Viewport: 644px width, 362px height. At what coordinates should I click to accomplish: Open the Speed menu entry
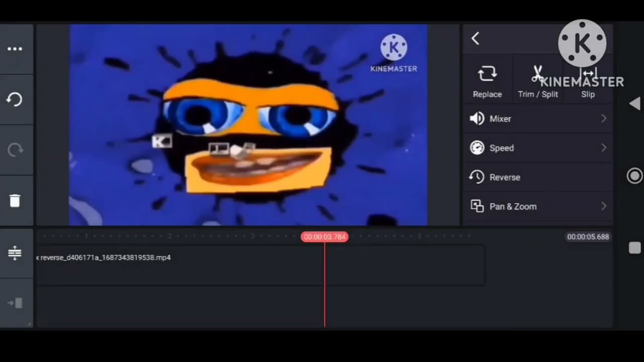pos(538,148)
